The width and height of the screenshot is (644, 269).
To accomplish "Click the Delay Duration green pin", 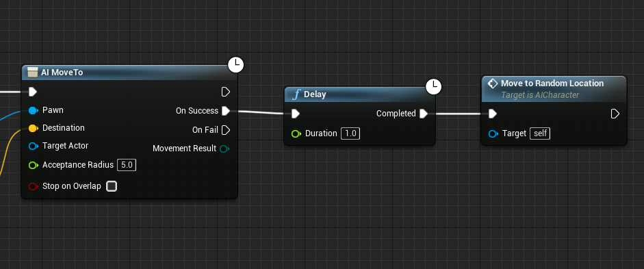I will pos(296,133).
